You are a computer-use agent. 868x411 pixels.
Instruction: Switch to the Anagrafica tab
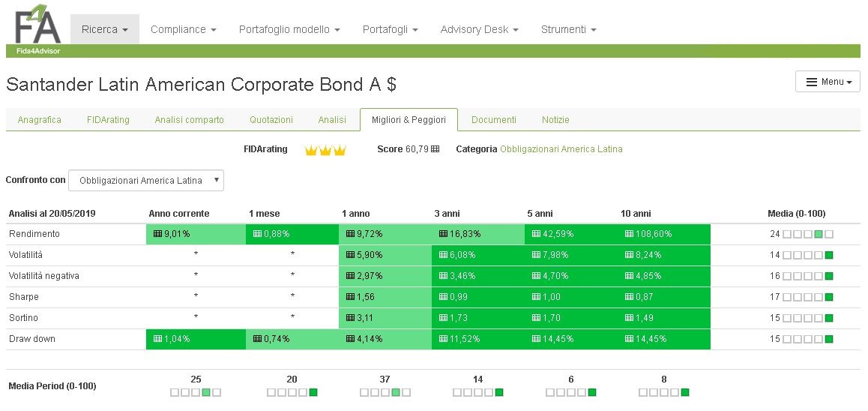[x=39, y=120]
